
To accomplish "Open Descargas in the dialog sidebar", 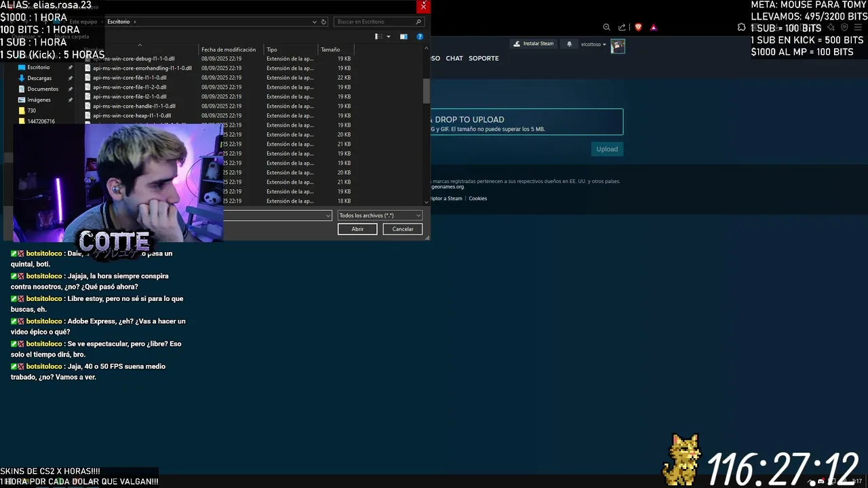I will click(x=39, y=78).
